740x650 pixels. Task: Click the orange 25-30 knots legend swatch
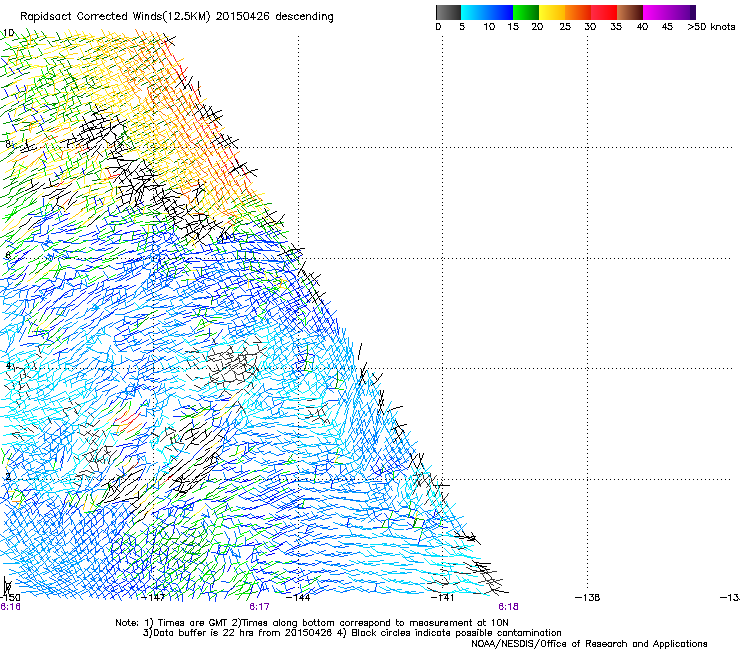578,12
